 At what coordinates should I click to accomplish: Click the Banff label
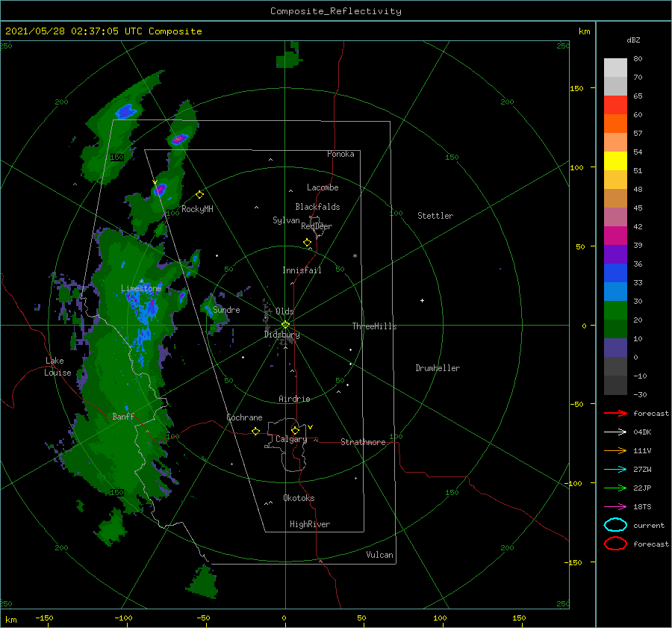(123, 416)
